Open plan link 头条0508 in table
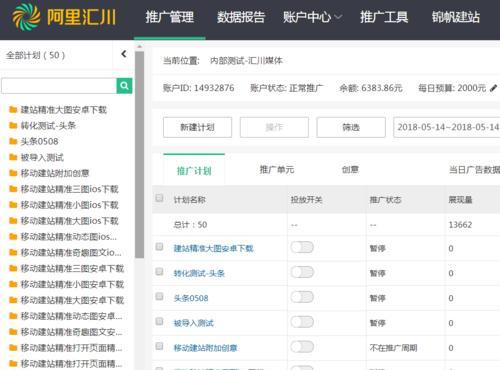 (191, 298)
